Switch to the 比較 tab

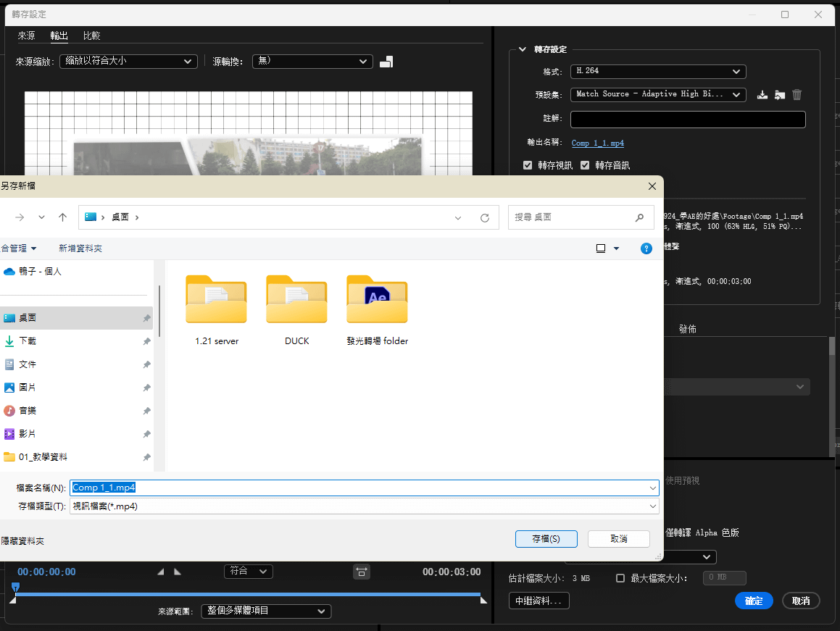91,35
